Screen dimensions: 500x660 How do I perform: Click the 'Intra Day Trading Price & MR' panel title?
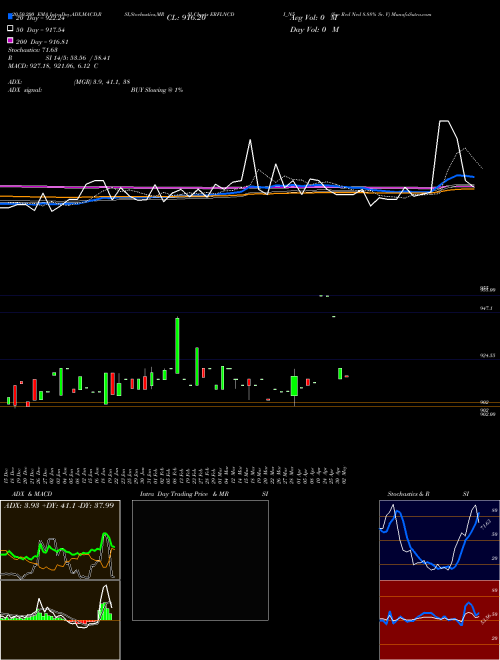tap(184, 494)
